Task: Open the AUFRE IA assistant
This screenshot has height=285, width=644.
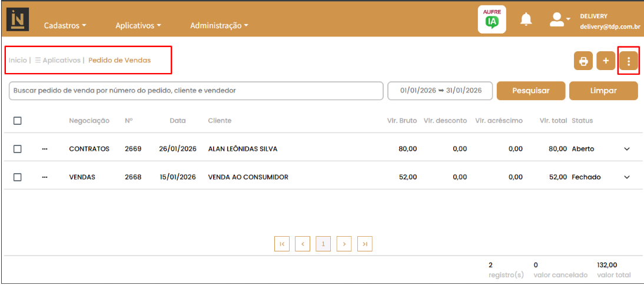Action: tap(492, 19)
